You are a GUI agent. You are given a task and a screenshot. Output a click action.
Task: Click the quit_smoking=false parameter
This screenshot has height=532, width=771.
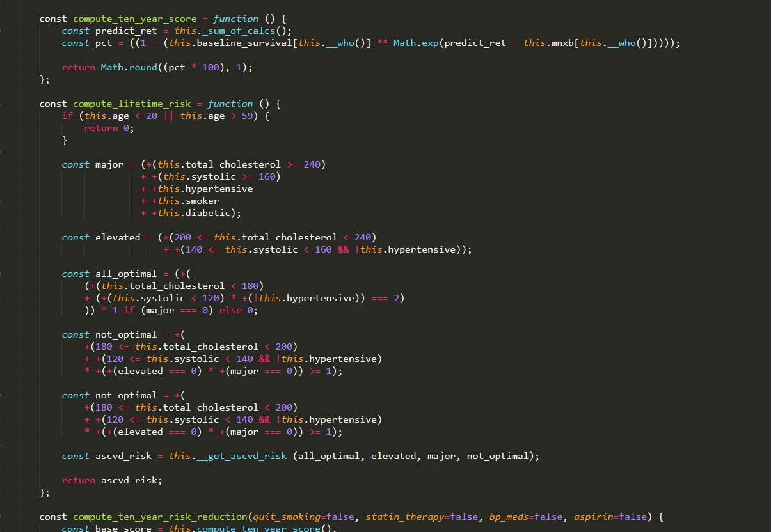pos(304,517)
